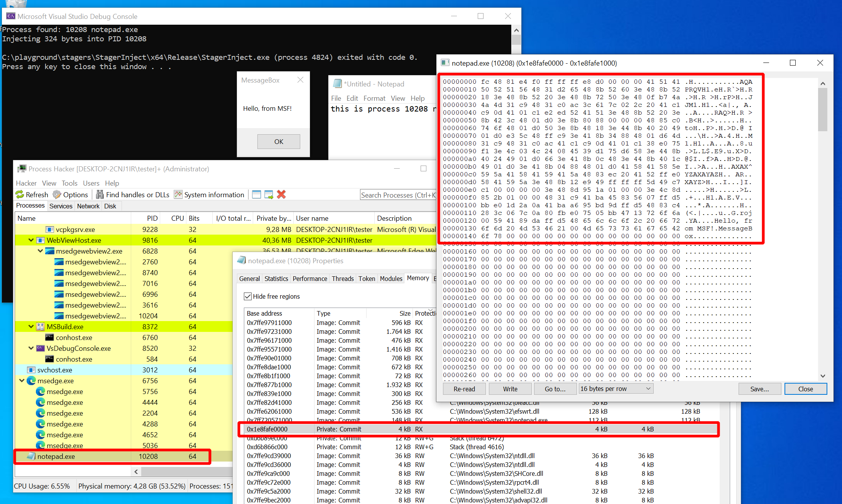Image resolution: width=842 pixels, height=504 pixels.
Task: Switch to the Services tab
Action: [x=61, y=206]
